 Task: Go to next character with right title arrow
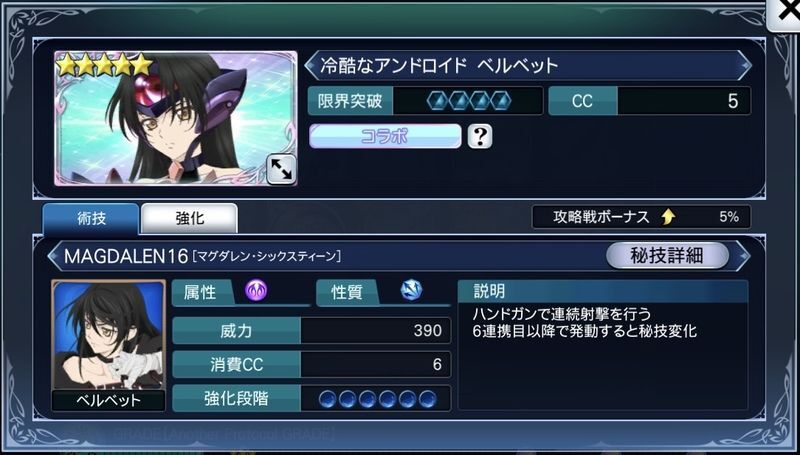pyautogui.click(x=744, y=65)
